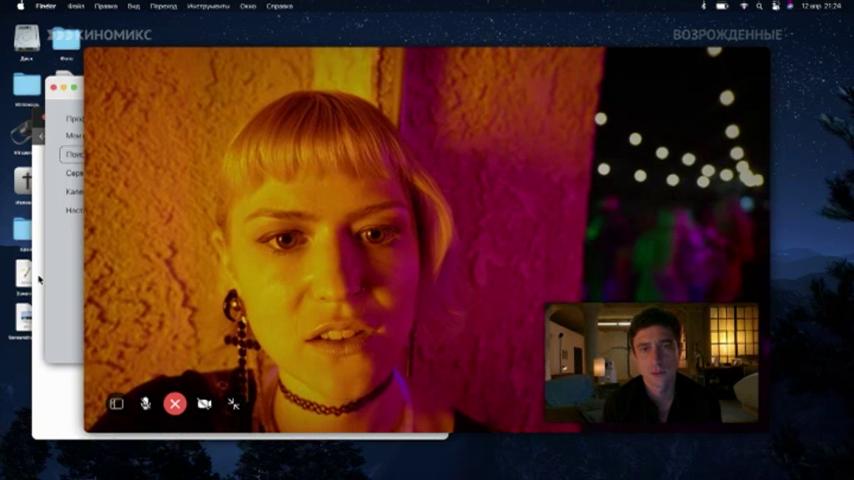The height and width of the screenshot is (480, 854).
Task: Click the search field in the settings sidebar
Action: 72,155
